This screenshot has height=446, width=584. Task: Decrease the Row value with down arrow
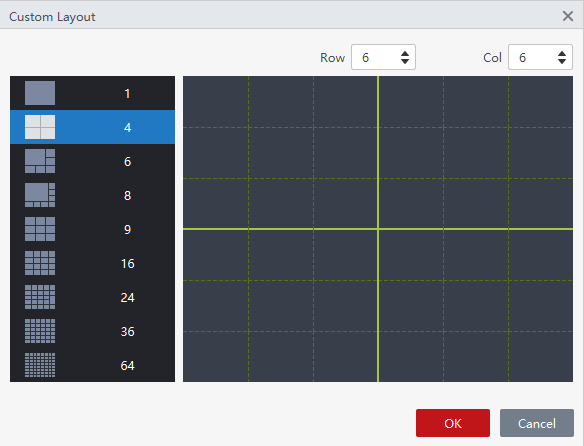(x=405, y=61)
